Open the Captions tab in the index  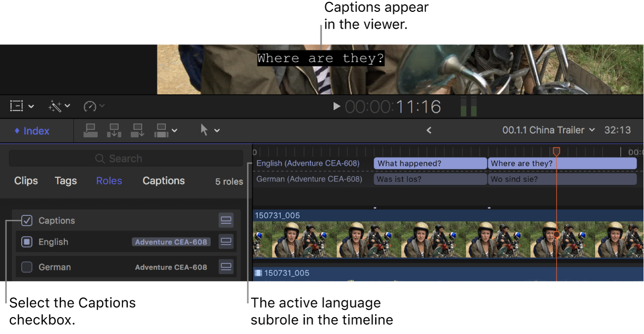163,181
